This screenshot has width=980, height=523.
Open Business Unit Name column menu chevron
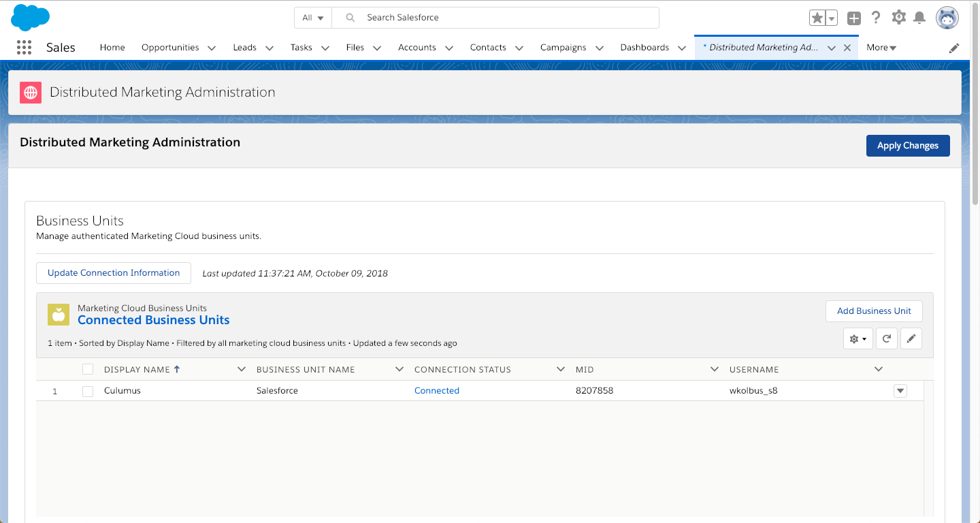[399, 369]
